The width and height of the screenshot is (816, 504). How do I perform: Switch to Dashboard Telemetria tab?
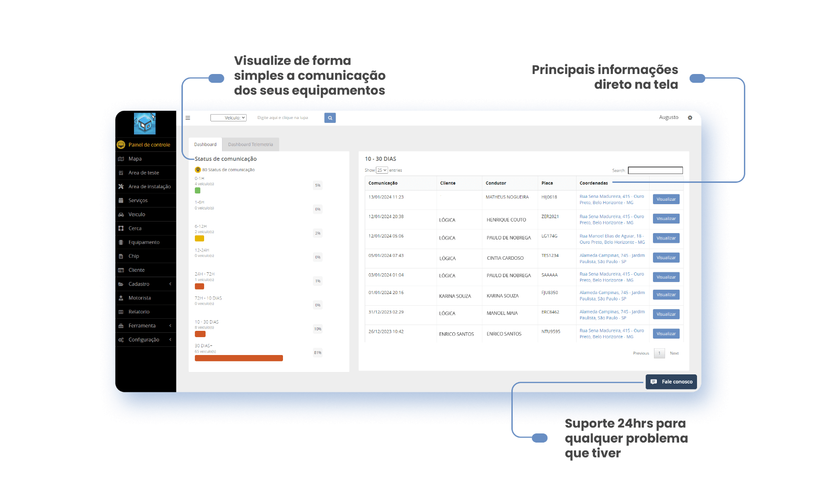tap(251, 145)
